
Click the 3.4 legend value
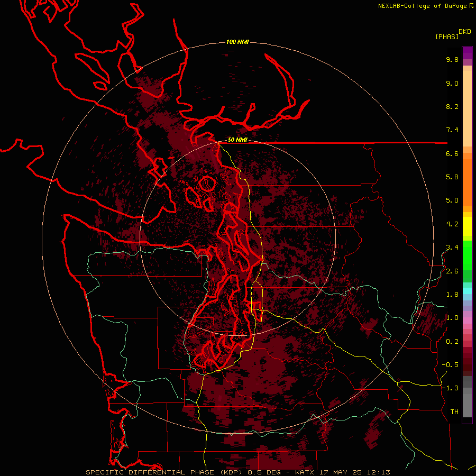452,248
